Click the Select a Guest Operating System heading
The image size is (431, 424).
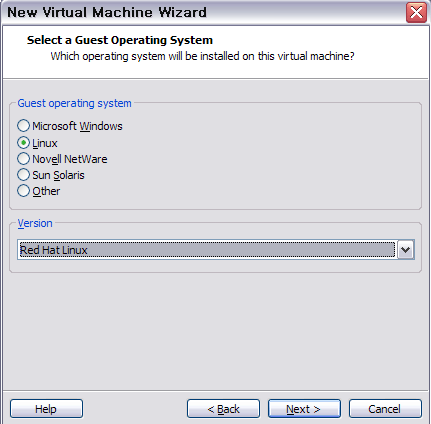pyautogui.click(x=120, y=40)
